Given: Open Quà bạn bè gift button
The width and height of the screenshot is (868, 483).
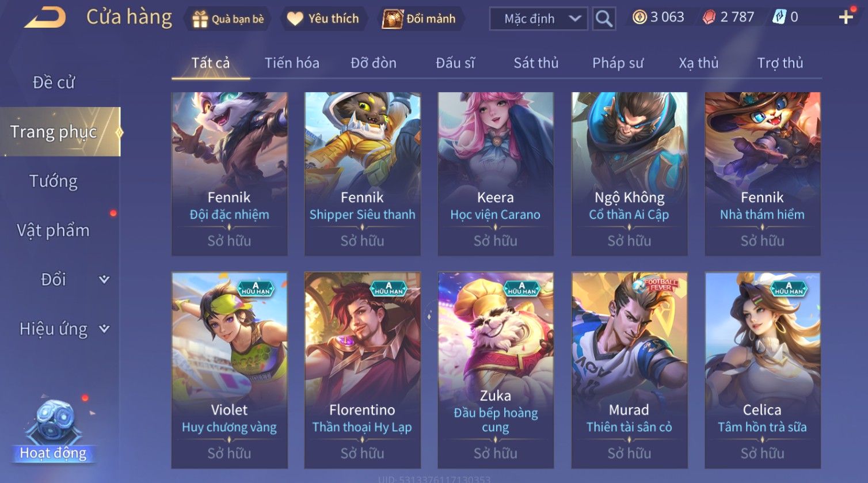Looking at the screenshot, I should pyautogui.click(x=228, y=19).
